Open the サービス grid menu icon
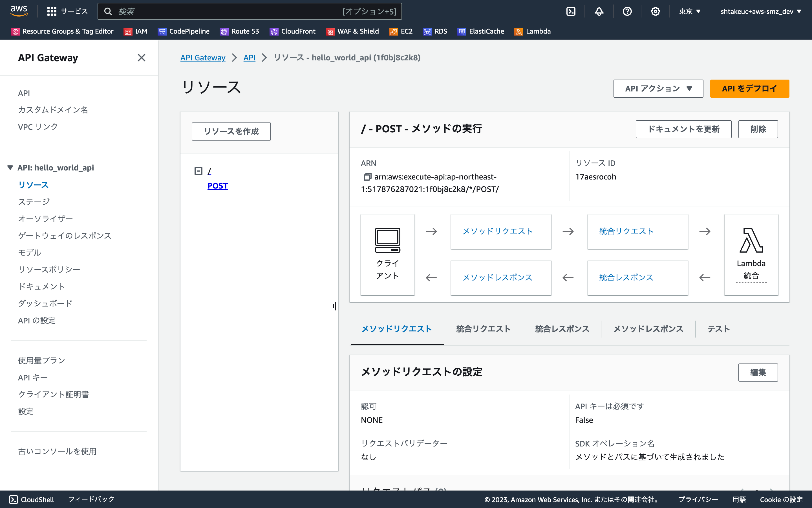The height and width of the screenshot is (508, 812). pyautogui.click(x=52, y=11)
